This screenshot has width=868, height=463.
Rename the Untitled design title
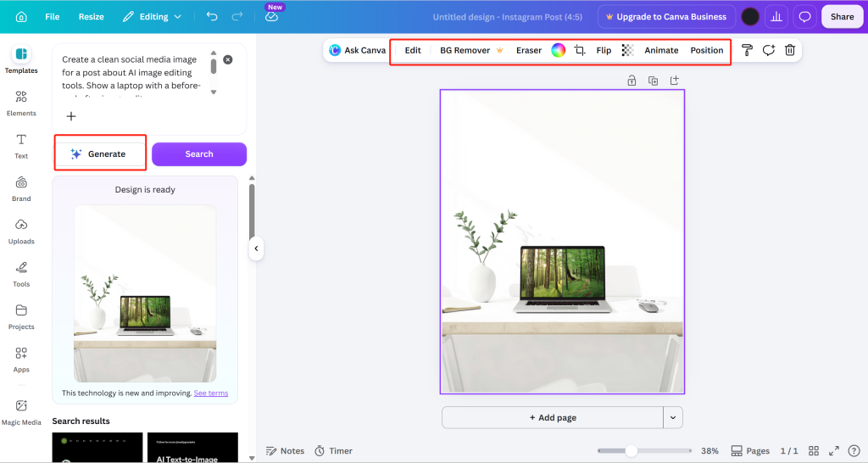507,17
